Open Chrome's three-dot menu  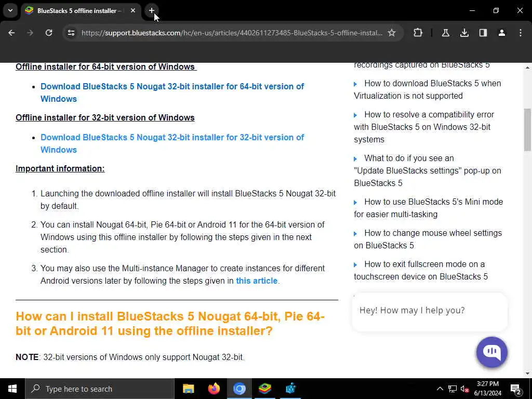pyautogui.click(x=521, y=33)
